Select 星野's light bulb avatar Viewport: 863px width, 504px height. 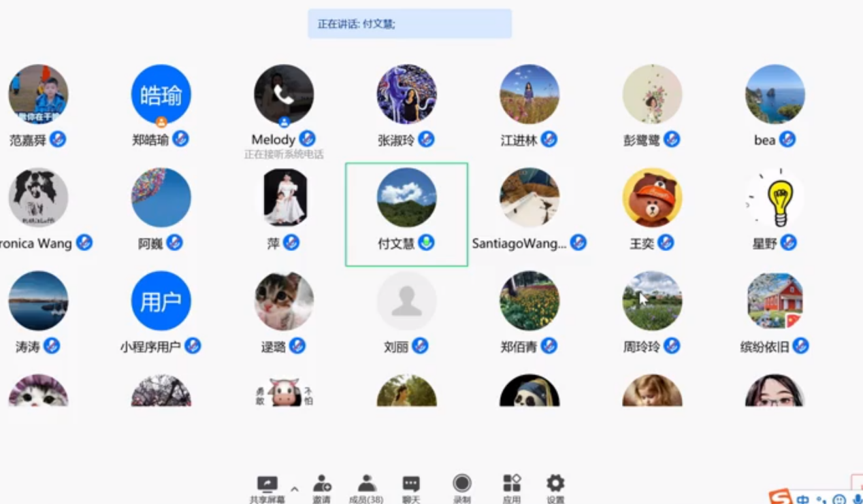click(x=775, y=198)
